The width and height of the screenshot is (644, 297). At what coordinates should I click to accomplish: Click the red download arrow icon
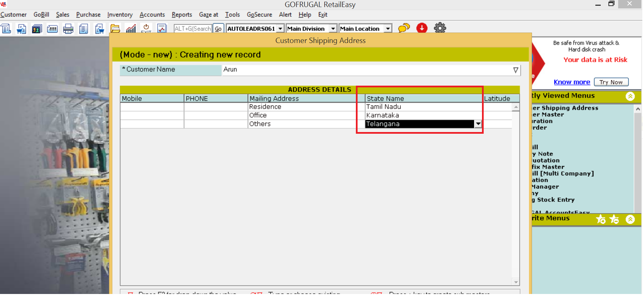pyautogui.click(x=422, y=28)
